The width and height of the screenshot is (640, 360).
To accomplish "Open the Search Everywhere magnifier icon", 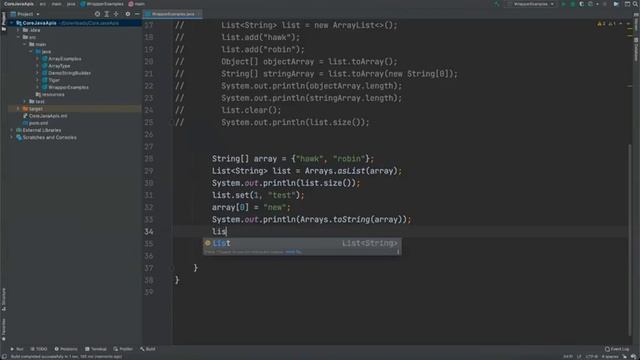I will [635, 4].
